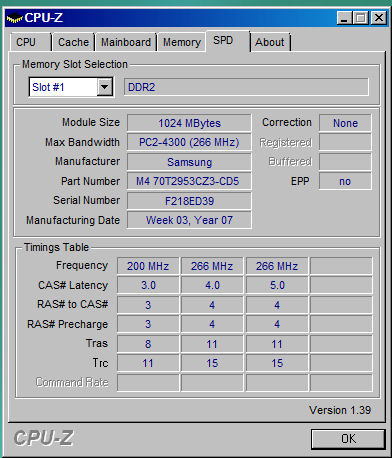Click the Manufacturer value Samsung
The image size is (392, 458).
point(189,162)
